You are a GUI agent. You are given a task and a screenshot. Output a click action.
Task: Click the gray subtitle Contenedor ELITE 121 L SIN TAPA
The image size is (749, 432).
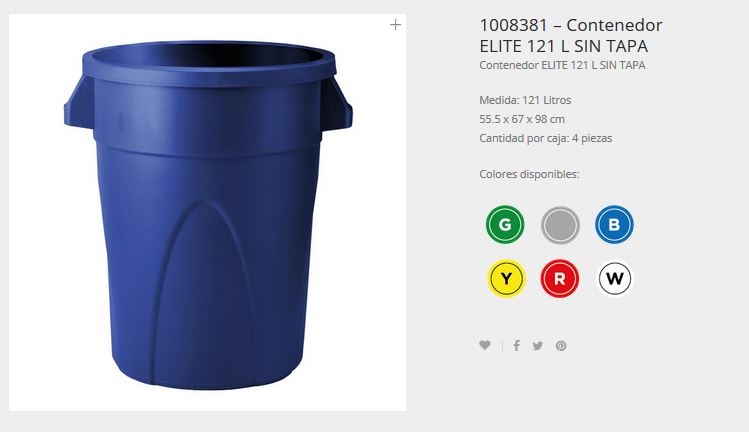click(x=562, y=65)
